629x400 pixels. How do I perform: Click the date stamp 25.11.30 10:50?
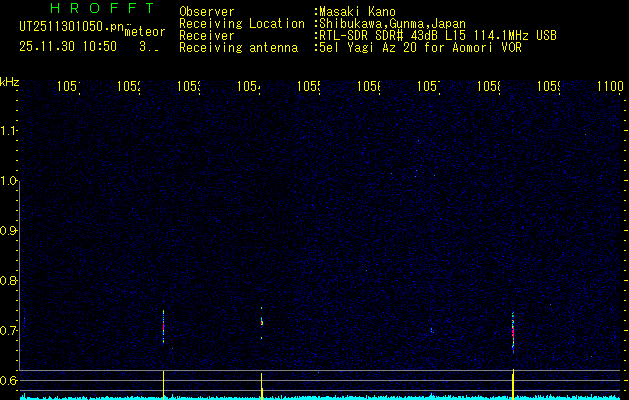click(68, 47)
